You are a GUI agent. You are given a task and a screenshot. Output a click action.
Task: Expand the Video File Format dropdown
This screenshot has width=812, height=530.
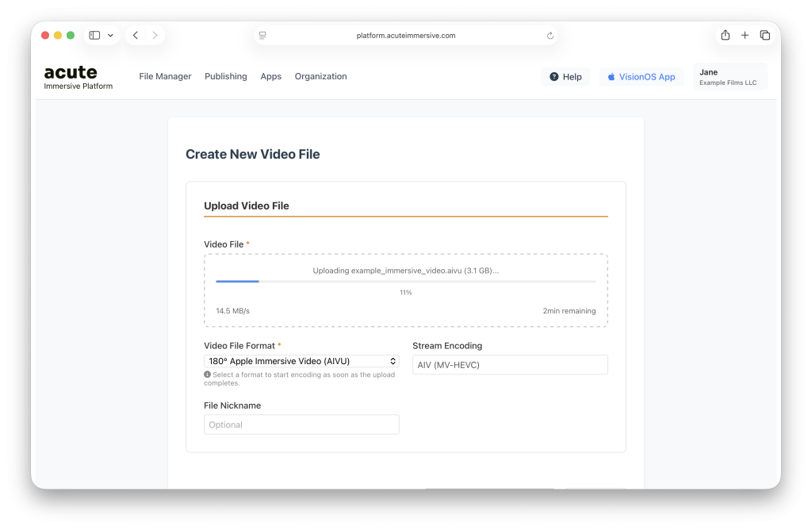(x=301, y=361)
